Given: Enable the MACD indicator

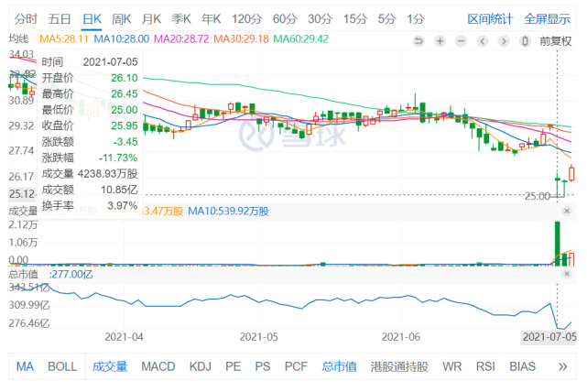Looking at the screenshot, I should [x=158, y=366].
